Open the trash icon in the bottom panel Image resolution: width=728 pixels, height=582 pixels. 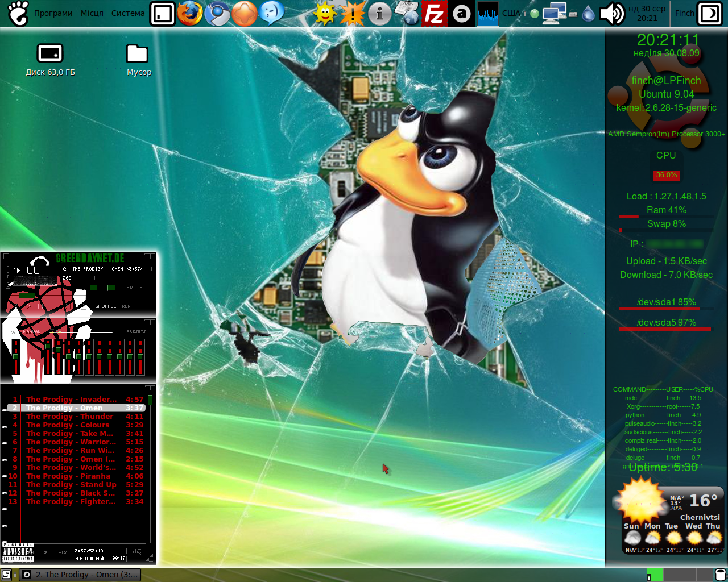point(719,575)
